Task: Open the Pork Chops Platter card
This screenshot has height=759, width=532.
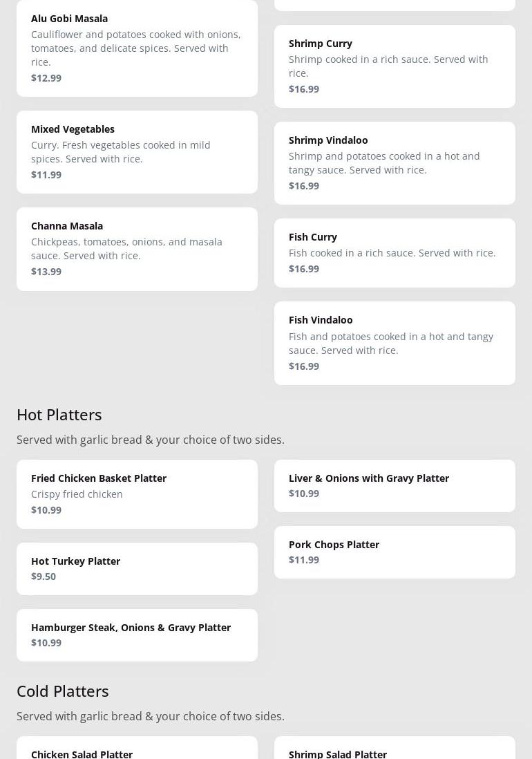Action: click(x=395, y=552)
